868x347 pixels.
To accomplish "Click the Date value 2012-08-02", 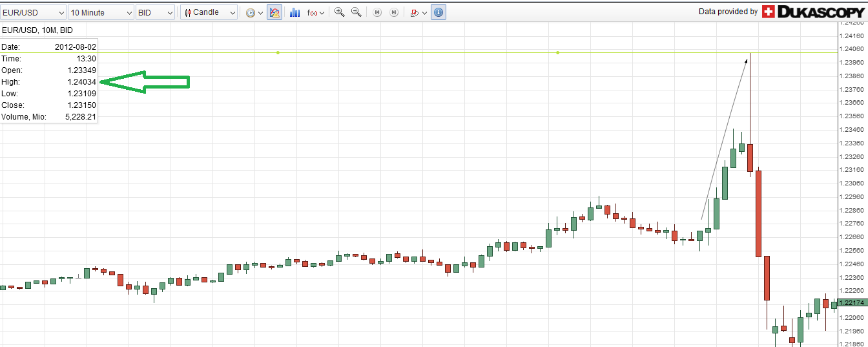I will click(x=76, y=47).
